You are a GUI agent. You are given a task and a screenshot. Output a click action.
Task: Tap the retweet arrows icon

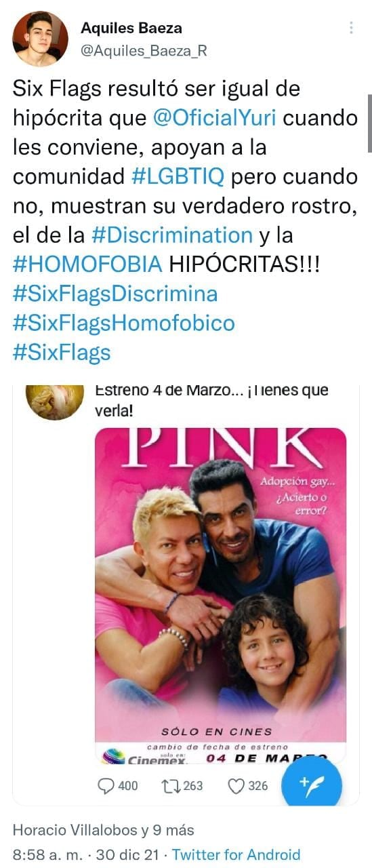pyautogui.click(x=173, y=785)
